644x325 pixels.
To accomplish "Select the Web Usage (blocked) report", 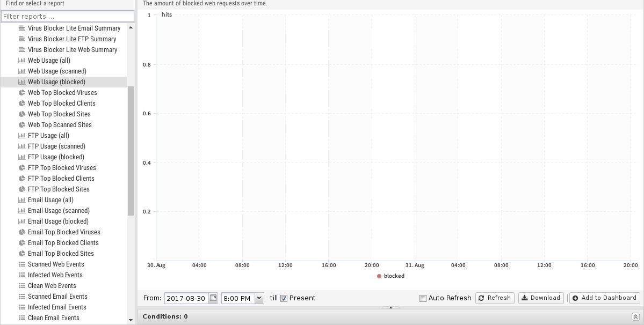I will (x=64, y=82).
